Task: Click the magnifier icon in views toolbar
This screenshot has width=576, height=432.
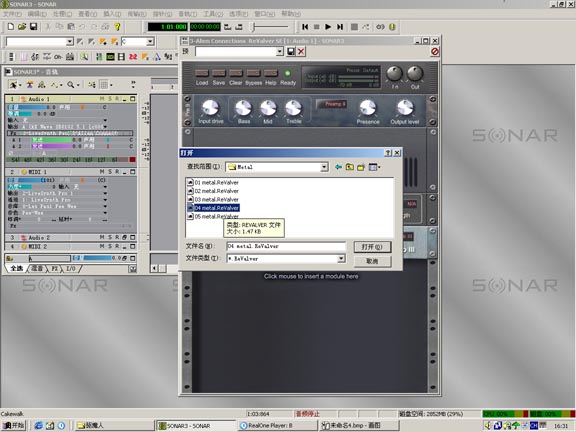Action: [84, 57]
